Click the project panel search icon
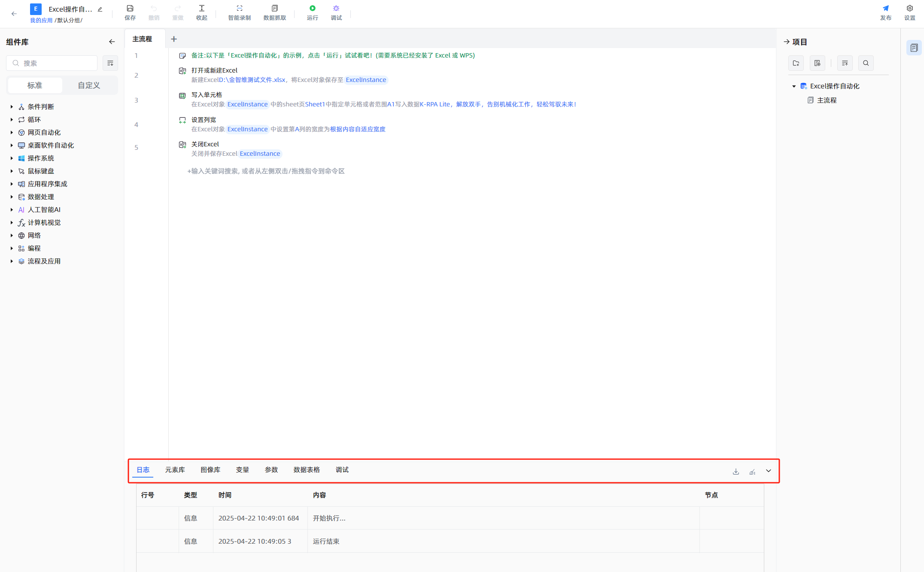924x572 pixels. click(x=866, y=63)
